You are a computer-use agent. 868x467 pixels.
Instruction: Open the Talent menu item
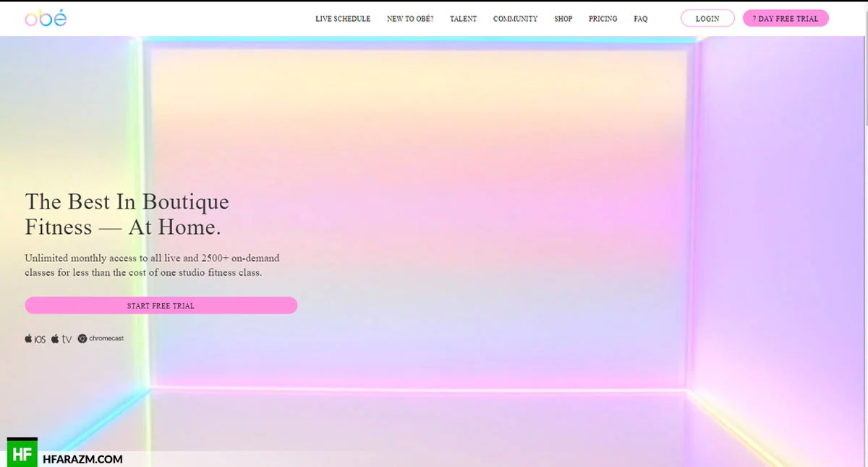[463, 19]
